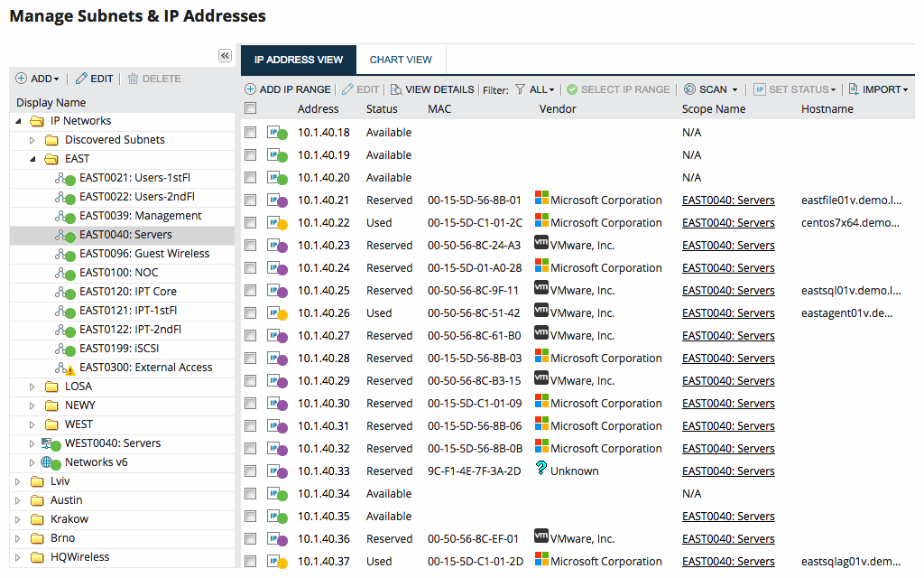Click the Scan radar icon
This screenshot has width=924, height=578.
coord(689,89)
